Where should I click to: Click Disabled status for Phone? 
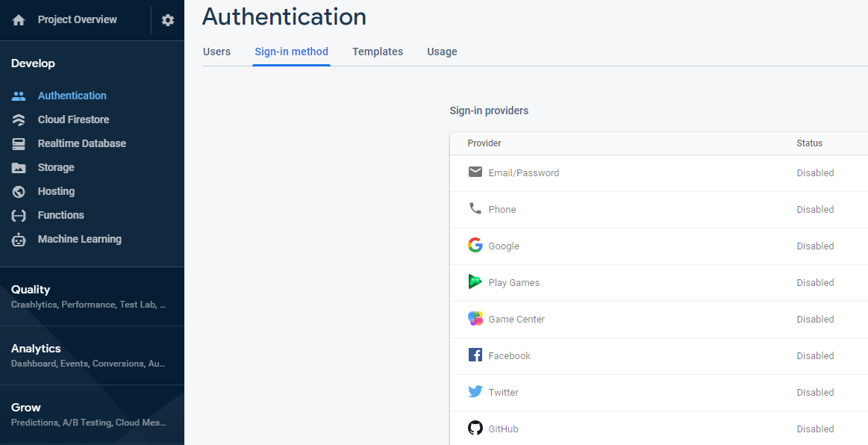(815, 209)
